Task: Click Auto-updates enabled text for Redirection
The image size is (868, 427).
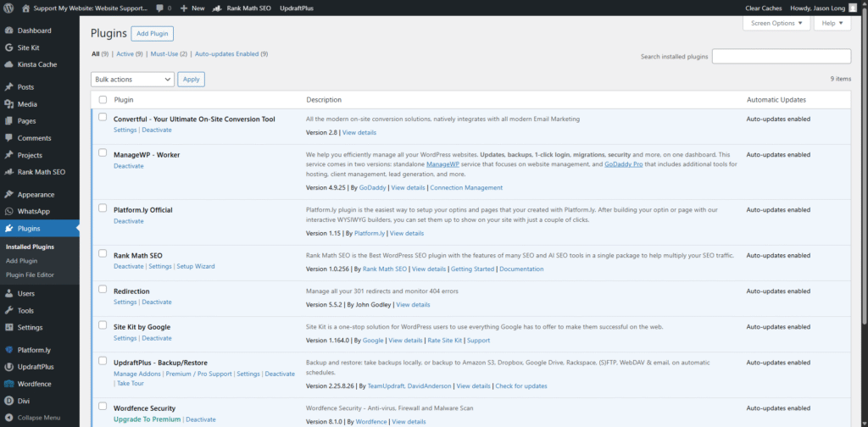Action: point(778,291)
